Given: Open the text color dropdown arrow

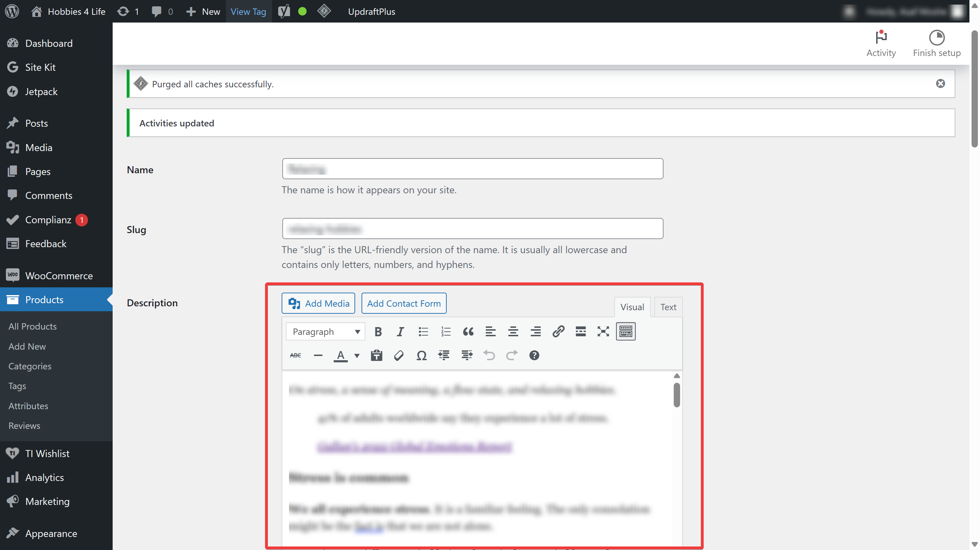Looking at the screenshot, I should (x=357, y=355).
